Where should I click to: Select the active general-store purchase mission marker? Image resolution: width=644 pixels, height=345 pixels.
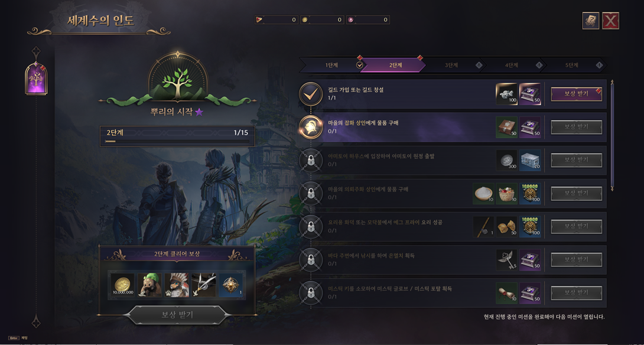click(x=311, y=128)
